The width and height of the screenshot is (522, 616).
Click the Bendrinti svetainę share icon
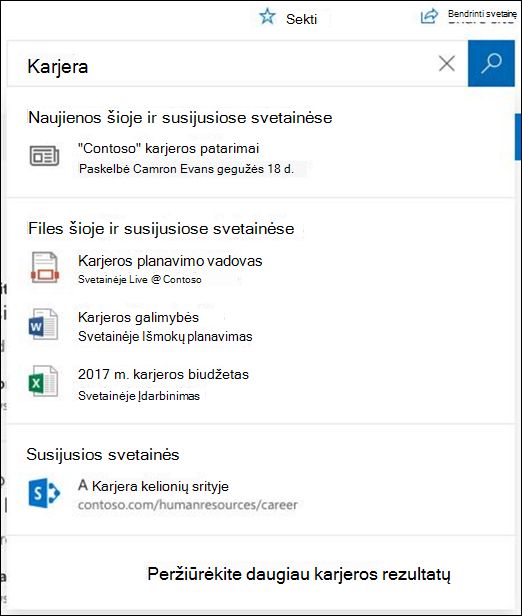click(429, 16)
